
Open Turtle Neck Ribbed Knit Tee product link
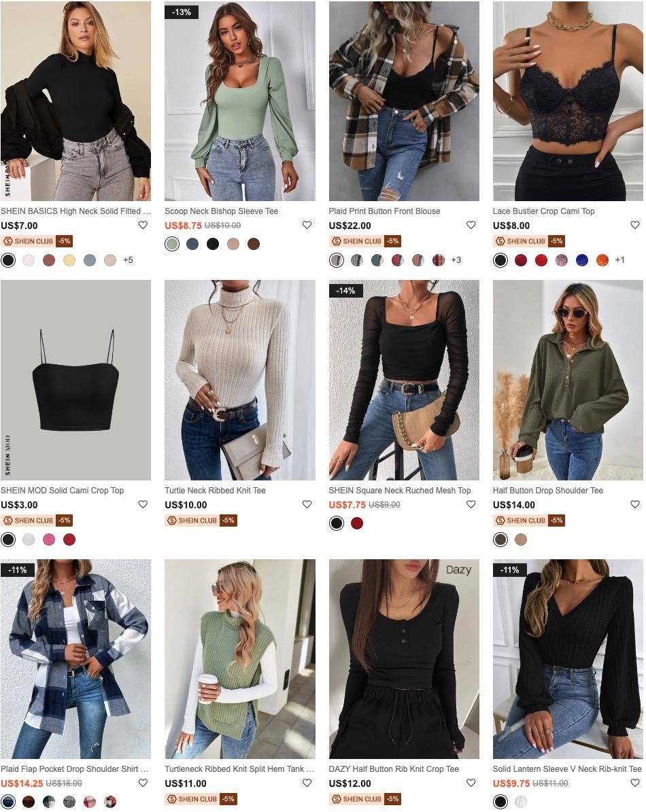click(215, 491)
